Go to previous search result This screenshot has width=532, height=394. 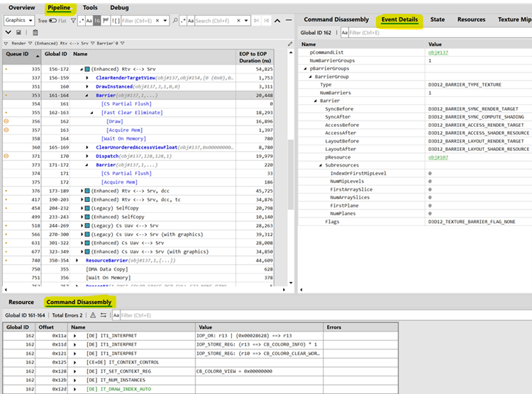coord(267,21)
